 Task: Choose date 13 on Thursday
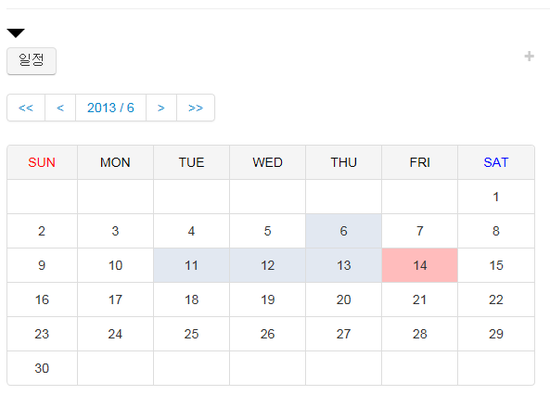[x=343, y=265]
